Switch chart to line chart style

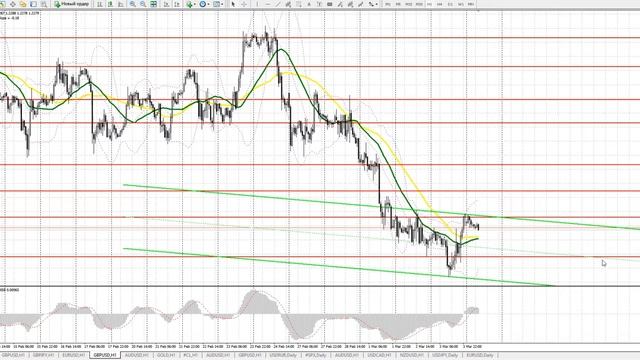[121, 4]
